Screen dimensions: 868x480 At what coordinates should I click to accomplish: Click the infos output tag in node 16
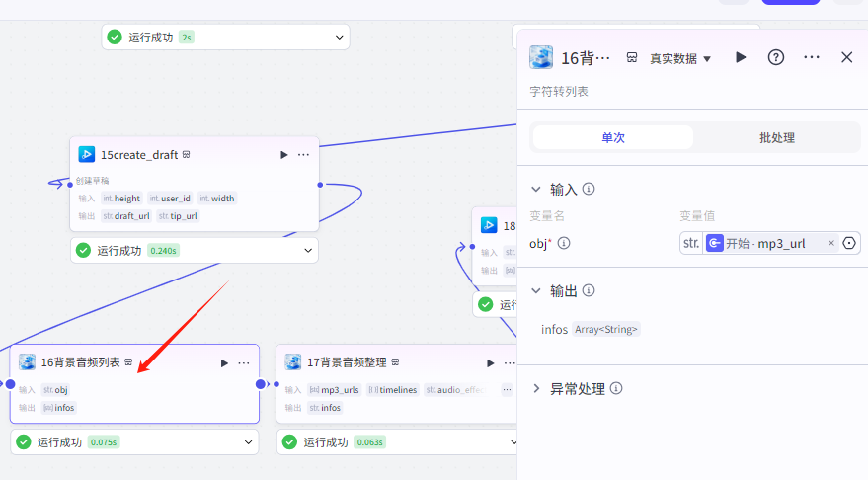click(x=58, y=408)
